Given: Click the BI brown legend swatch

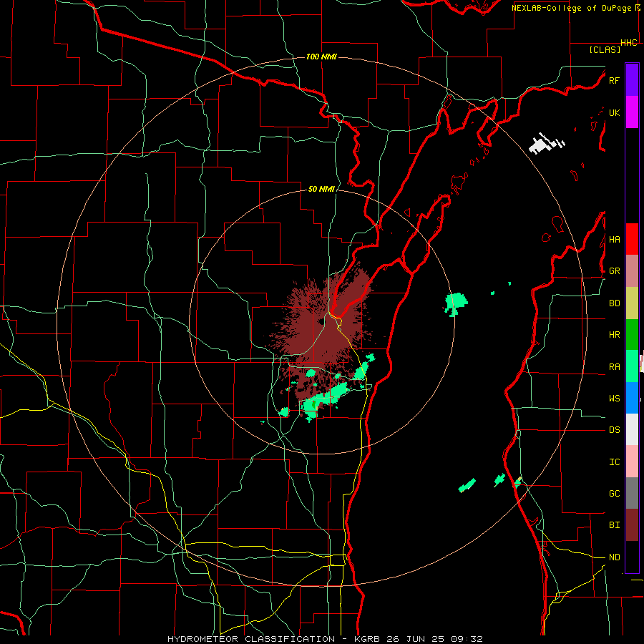Looking at the screenshot, I should [x=632, y=525].
